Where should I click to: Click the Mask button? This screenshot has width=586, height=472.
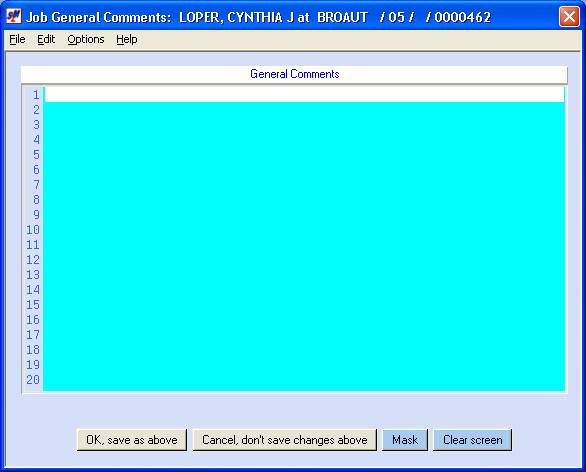point(405,440)
